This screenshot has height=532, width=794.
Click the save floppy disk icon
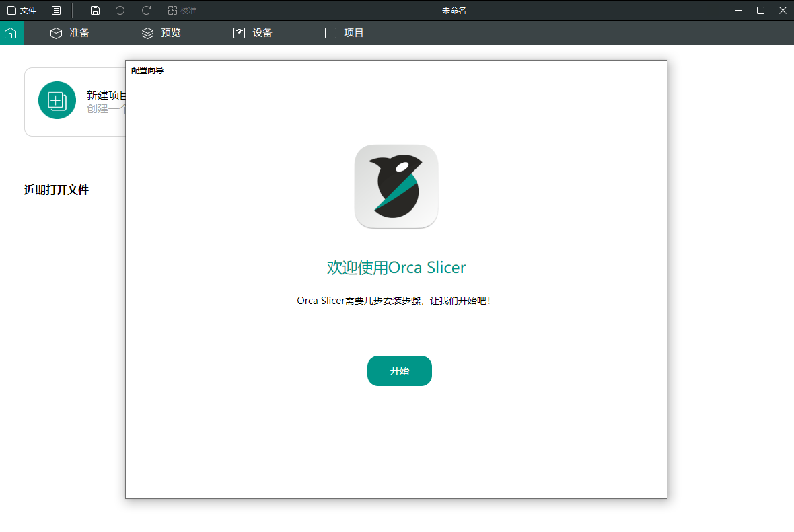(96, 10)
